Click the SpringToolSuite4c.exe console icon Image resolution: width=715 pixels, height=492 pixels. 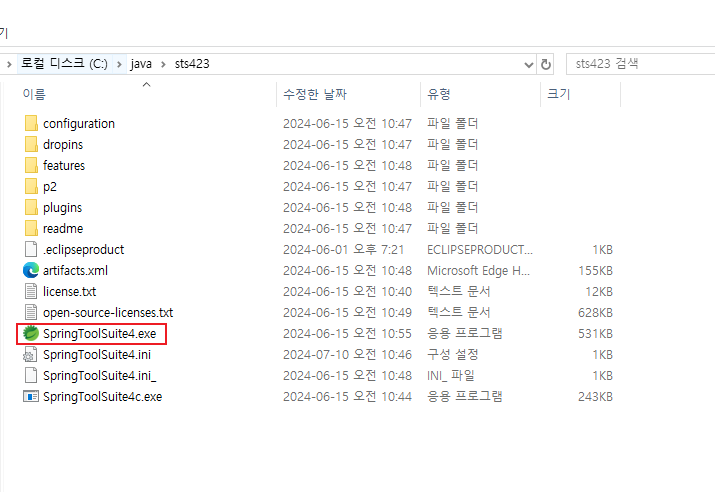tap(31, 396)
